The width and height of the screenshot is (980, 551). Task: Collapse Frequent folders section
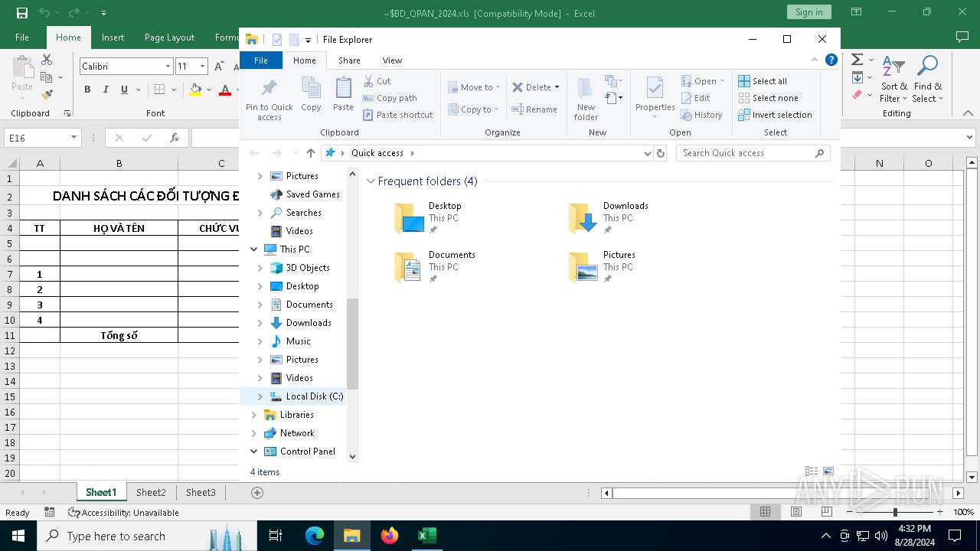pos(371,181)
